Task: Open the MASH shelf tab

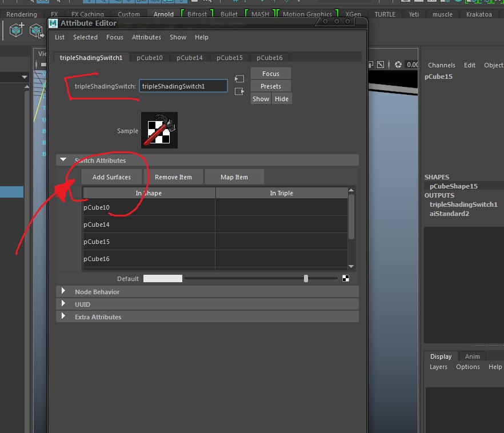Action: [261, 14]
